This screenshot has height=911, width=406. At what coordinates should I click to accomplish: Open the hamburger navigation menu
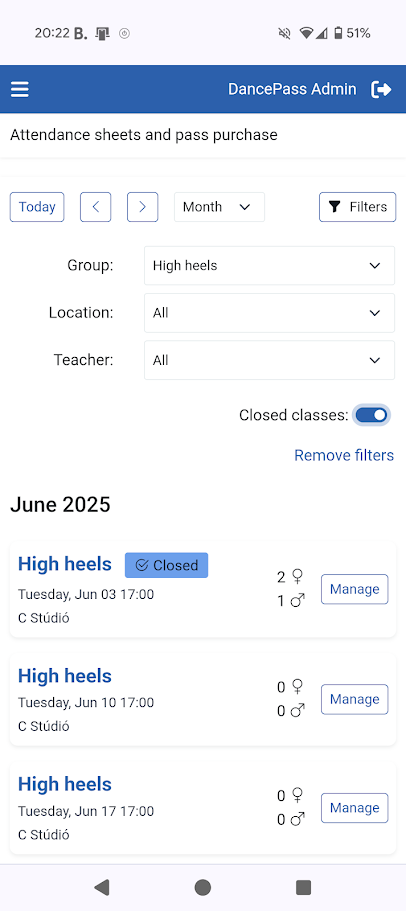(x=20, y=89)
